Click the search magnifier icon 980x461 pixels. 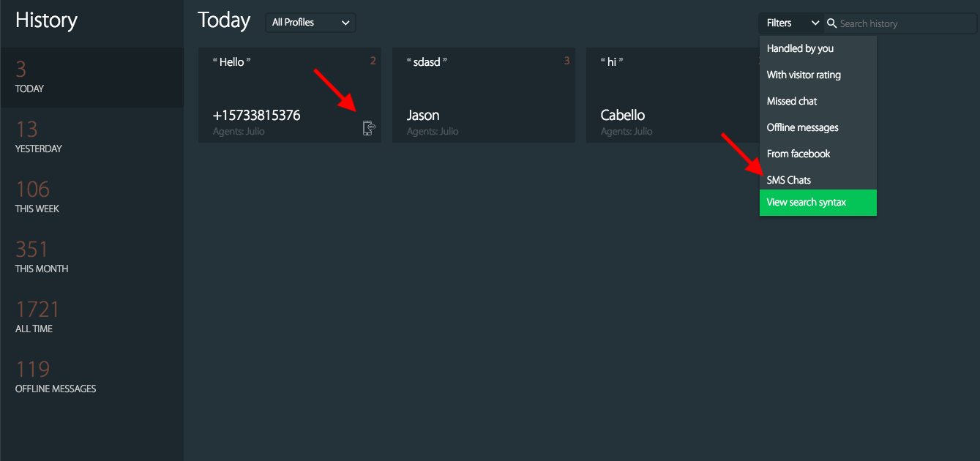[x=831, y=23]
